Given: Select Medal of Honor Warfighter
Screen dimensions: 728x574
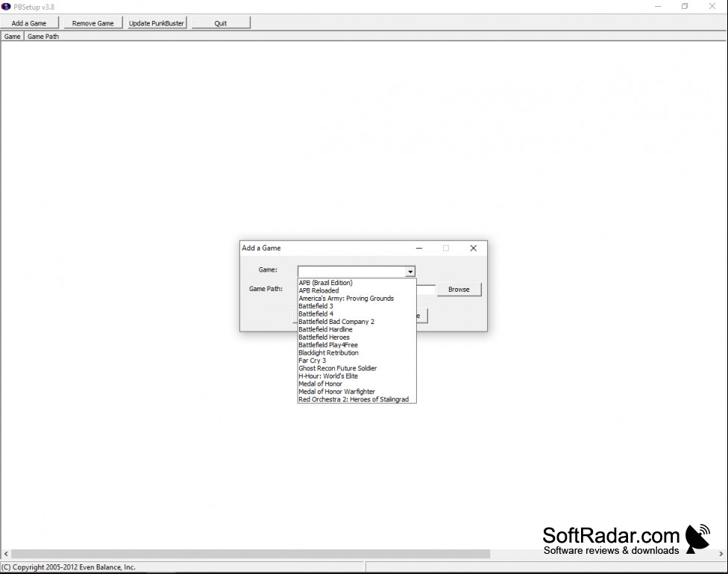Looking at the screenshot, I should point(357,391).
